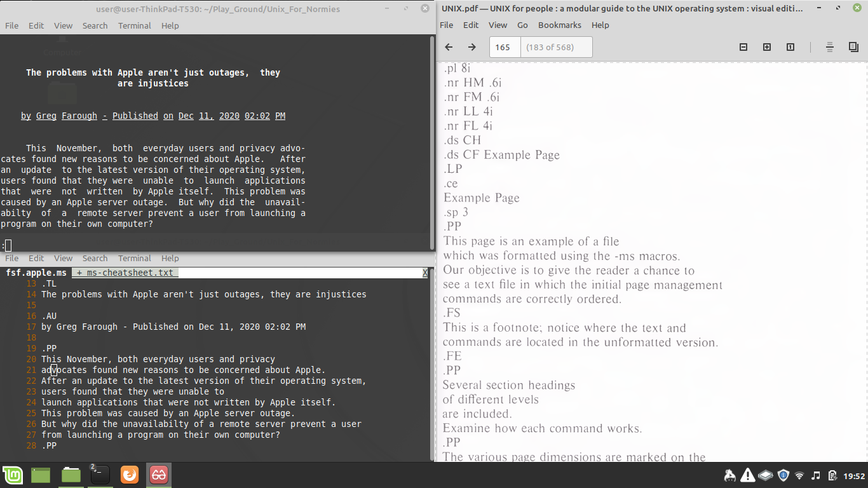This screenshot has height=488, width=868.
Task: Click '(183 of 568)' page count label
Action: [x=550, y=47]
